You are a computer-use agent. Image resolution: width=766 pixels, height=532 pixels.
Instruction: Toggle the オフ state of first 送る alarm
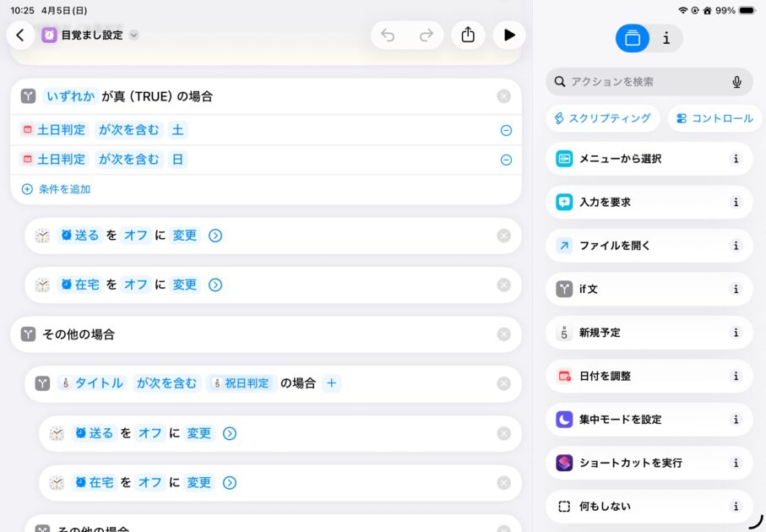136,236
